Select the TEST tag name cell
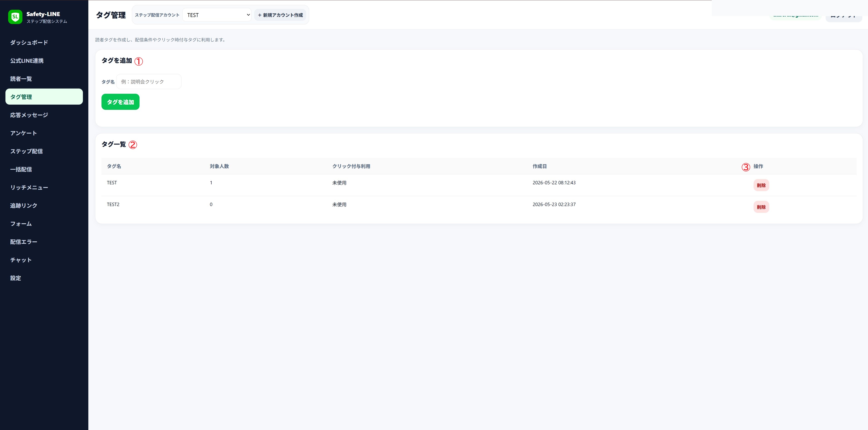 (112, 183)
